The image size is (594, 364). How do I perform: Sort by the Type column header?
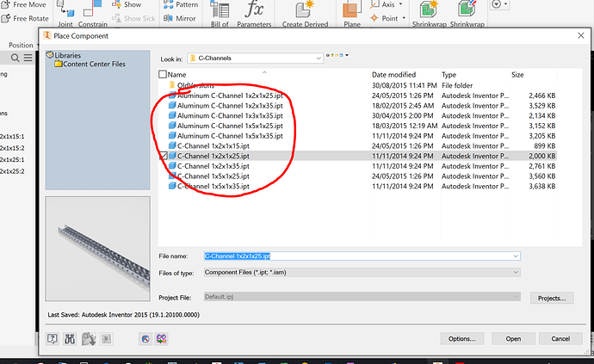tap(449, 75)
